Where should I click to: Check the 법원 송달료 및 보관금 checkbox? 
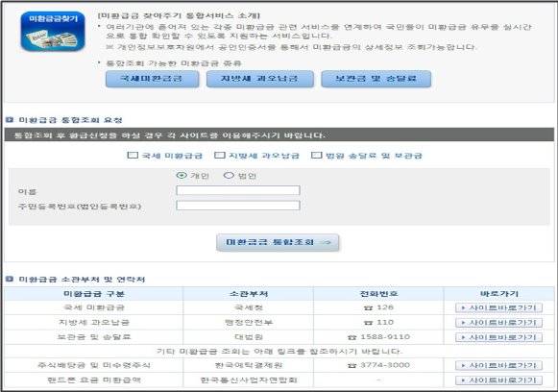pyautogui.click(x=316, y=156)
